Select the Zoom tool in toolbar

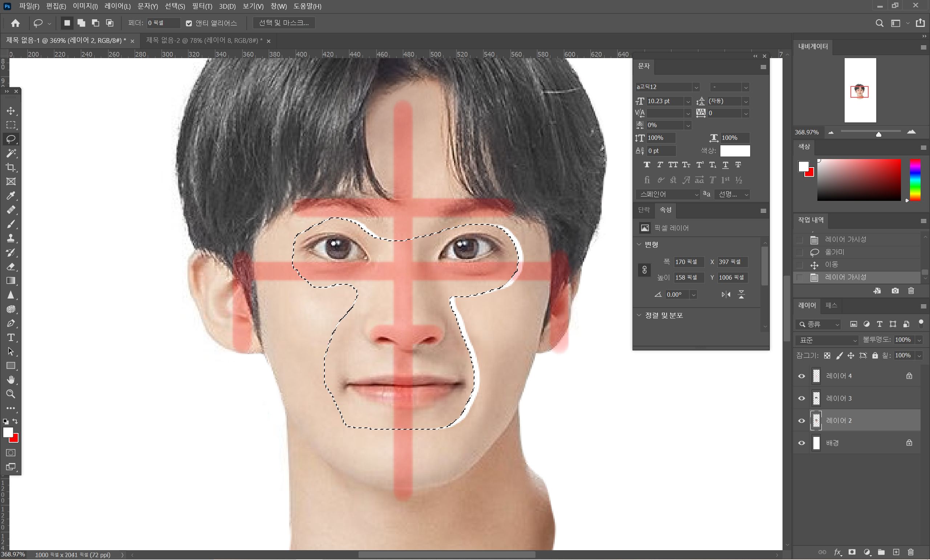(x=11, y=394)
